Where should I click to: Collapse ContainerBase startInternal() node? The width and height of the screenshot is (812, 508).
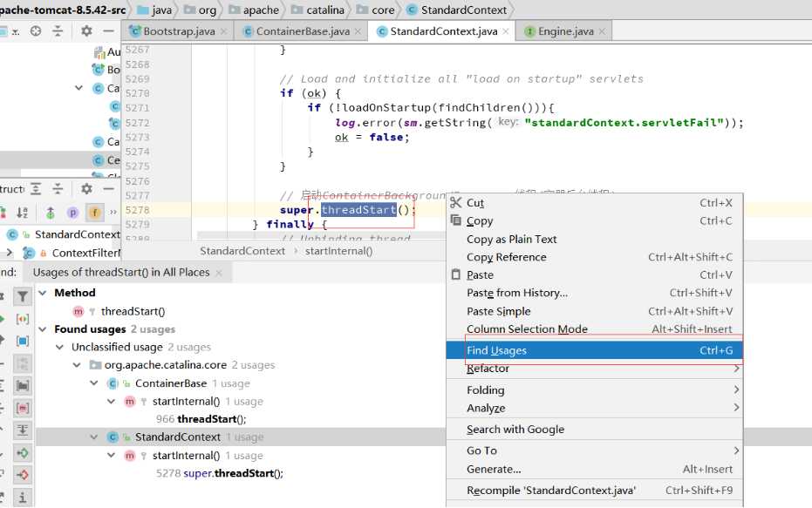(112, 402)
